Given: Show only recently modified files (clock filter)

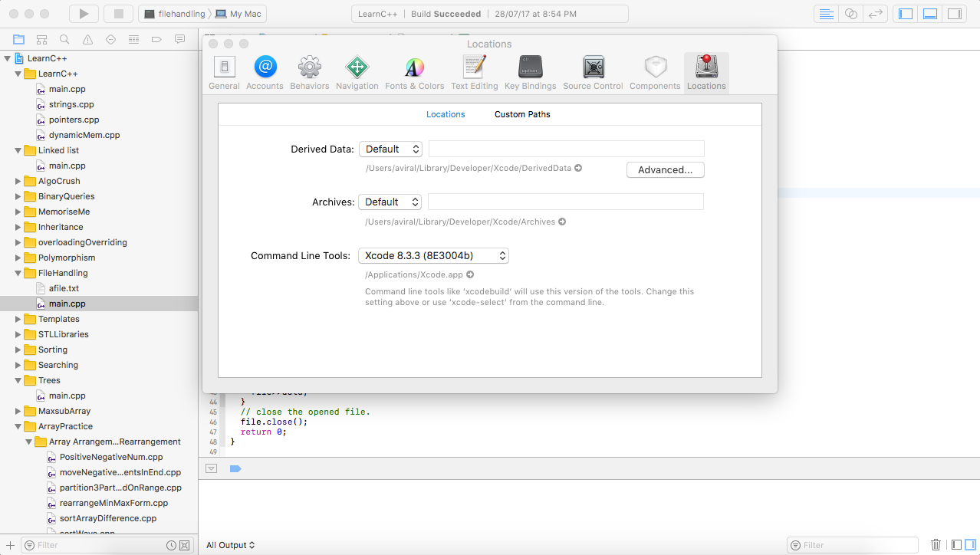Looking at the screenshot, I should pyautogui.click(x=171, y=545).
